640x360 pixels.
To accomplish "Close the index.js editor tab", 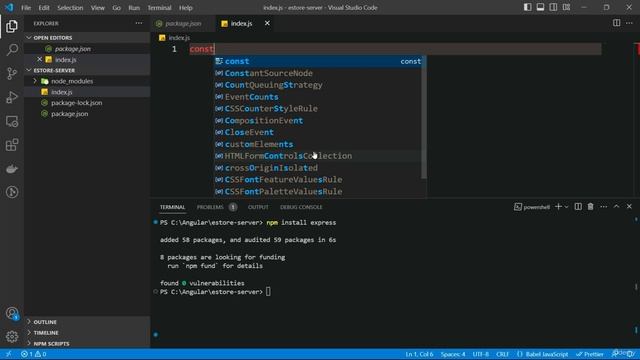I will 267,23.
